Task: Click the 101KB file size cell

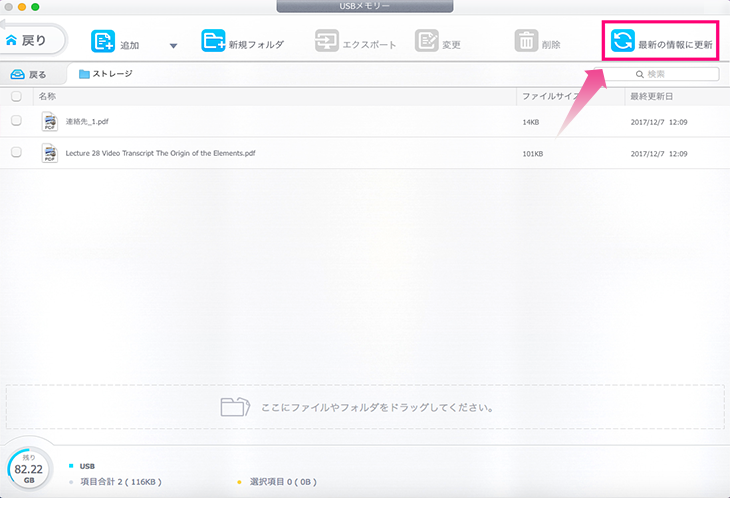Action: tap(533, 154)
